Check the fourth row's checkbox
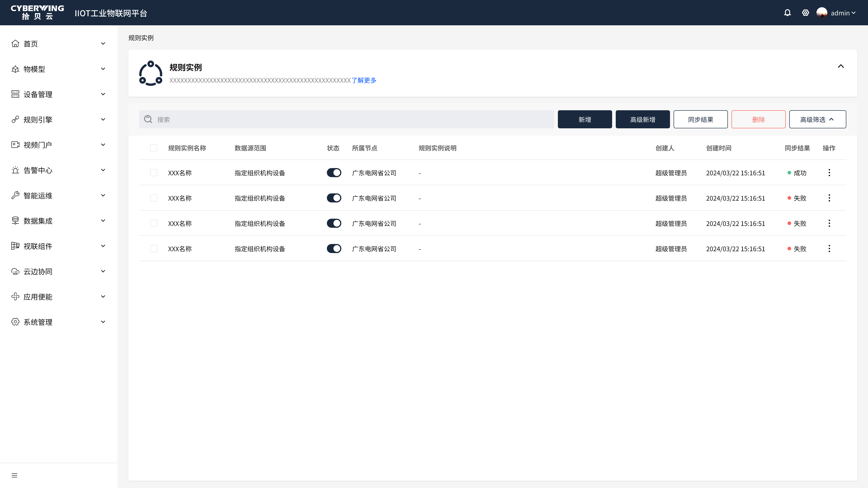The width and height of the screenshot is (868, 488). (x=154, y=249)
